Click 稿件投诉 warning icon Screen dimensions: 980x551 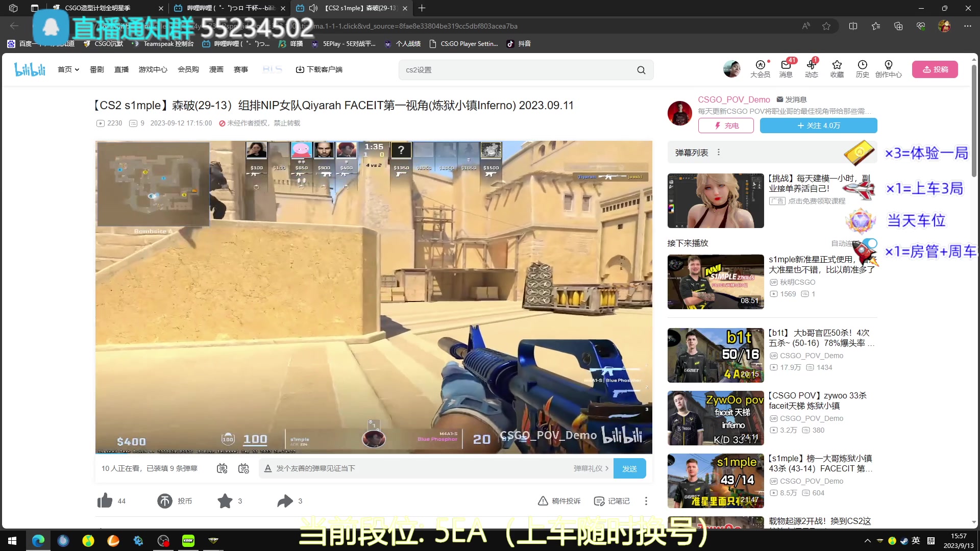click(x=543, y=501)
